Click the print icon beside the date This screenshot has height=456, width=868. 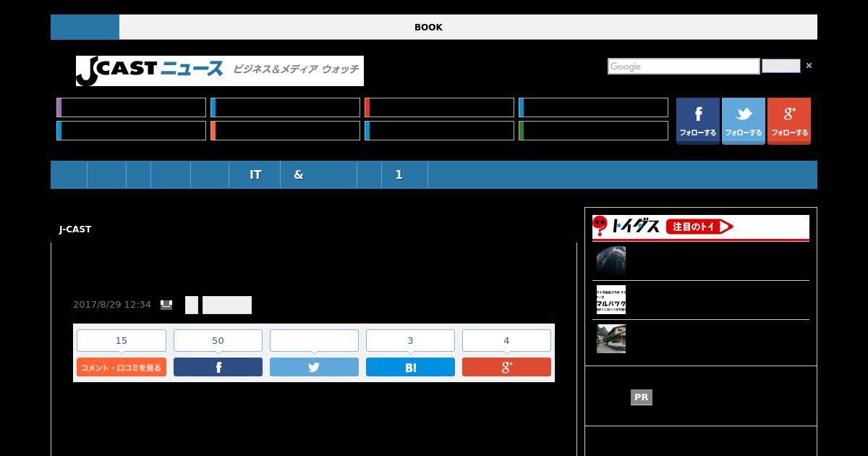coord(166,305)
